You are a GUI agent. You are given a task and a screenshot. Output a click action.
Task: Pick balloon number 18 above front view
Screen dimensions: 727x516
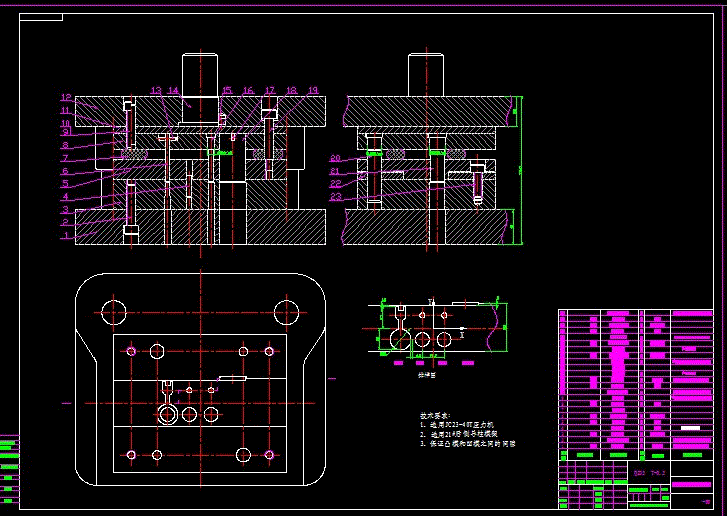(x=292, y=90)
